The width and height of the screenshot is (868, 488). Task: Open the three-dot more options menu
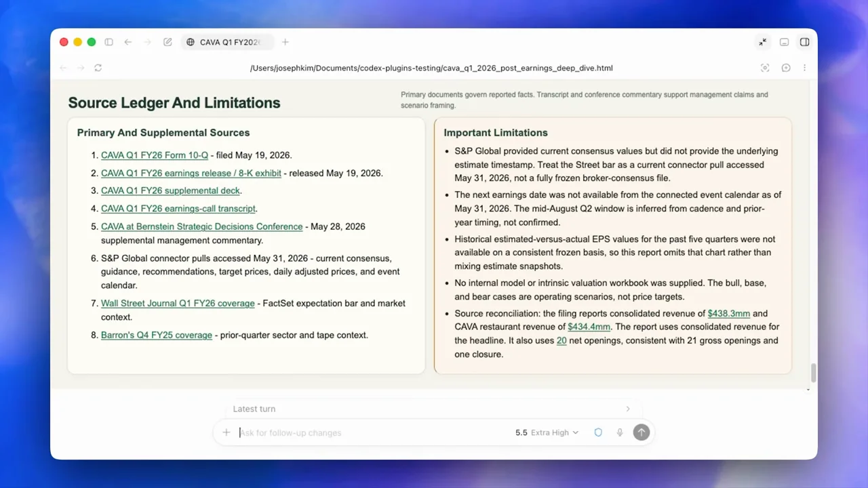[x=804, y=68]
